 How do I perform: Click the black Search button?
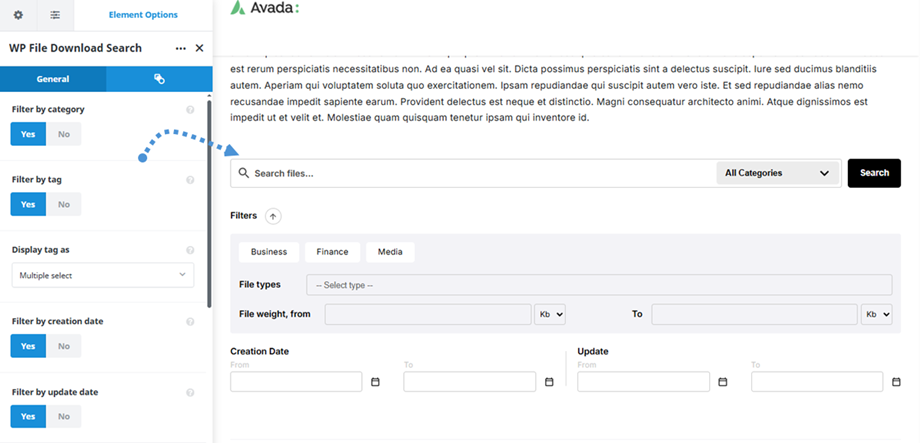[x=874, y=173]
